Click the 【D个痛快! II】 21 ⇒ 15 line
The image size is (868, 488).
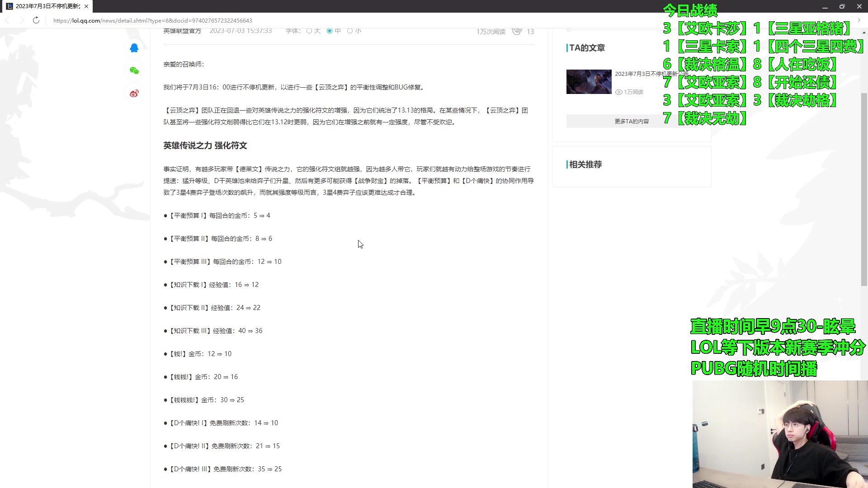[x=222, y=446]
